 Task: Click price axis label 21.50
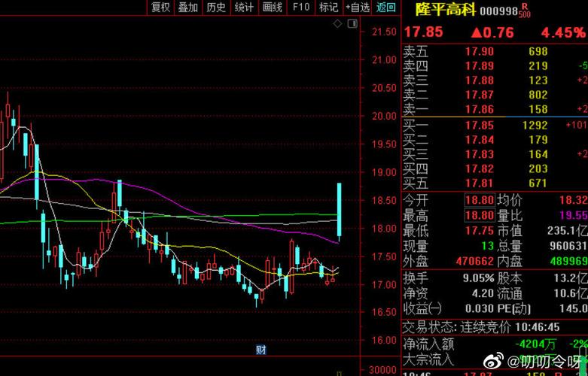[384, 32]
